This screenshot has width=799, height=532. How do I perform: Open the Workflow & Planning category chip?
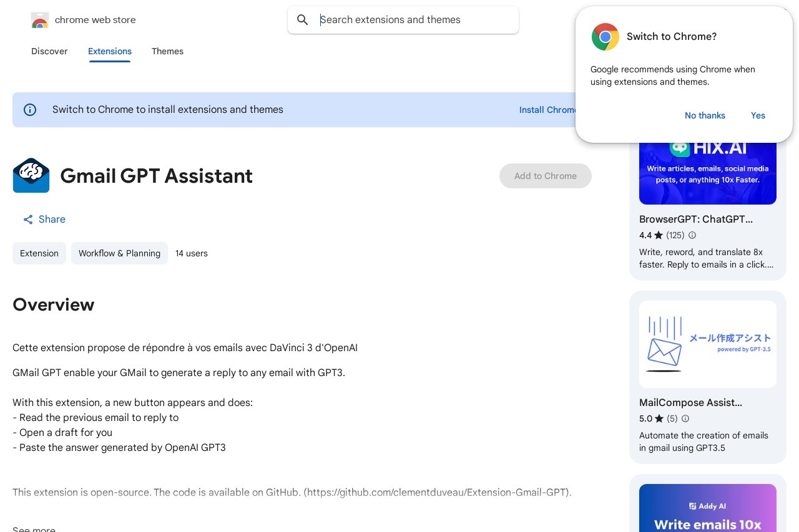coord(119,253)
